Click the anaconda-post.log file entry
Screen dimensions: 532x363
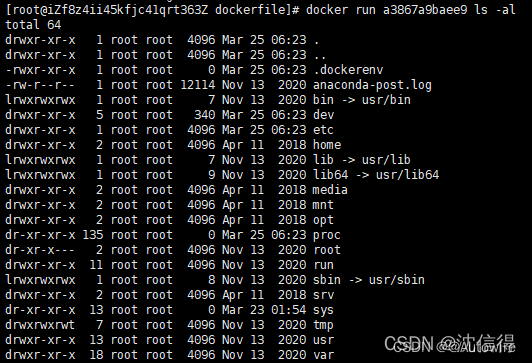coord(372,85)
